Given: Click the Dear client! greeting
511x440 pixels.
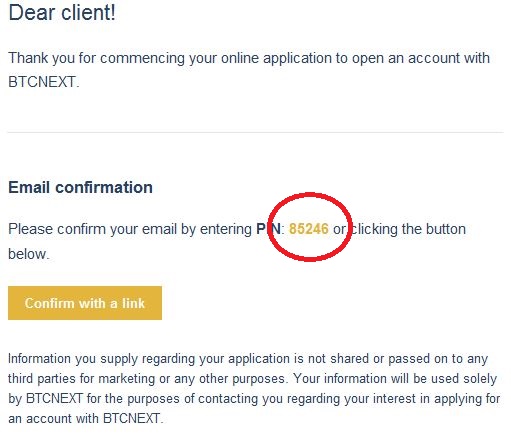Looking at the screenshot, I should (62, 13).
